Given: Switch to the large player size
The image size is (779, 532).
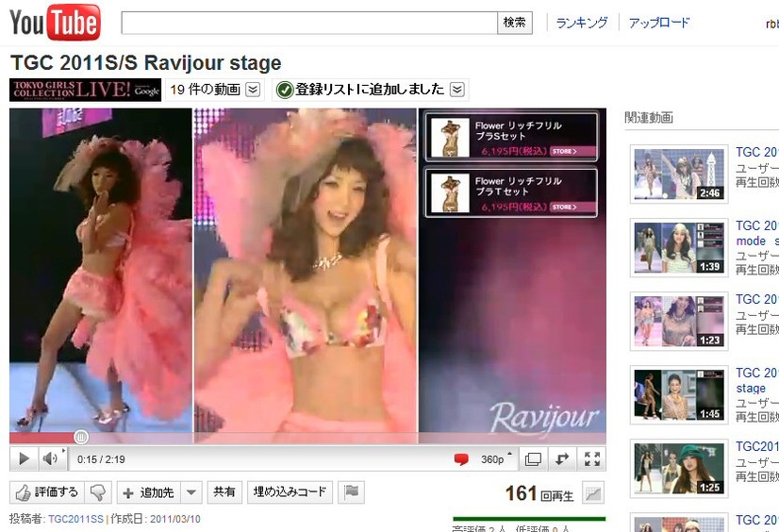Looking at the screenshot, I should 533,459.
